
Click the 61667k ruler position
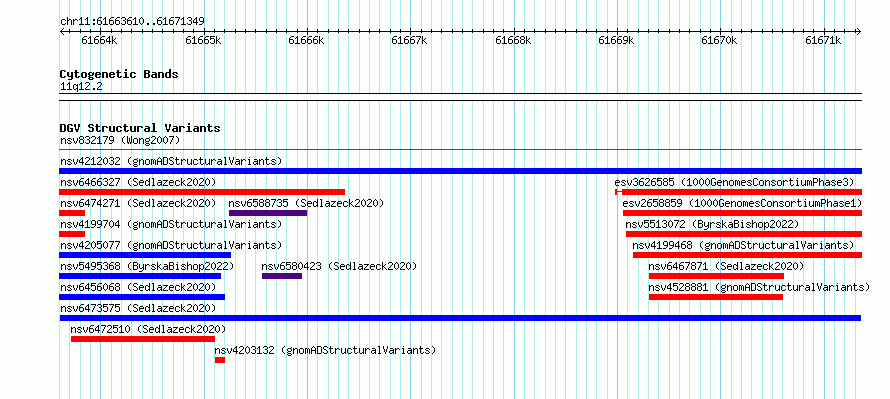click(x=410, y=40)
